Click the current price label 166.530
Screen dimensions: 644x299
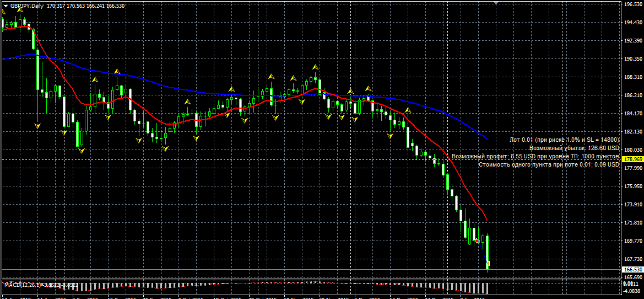(632, 269)
